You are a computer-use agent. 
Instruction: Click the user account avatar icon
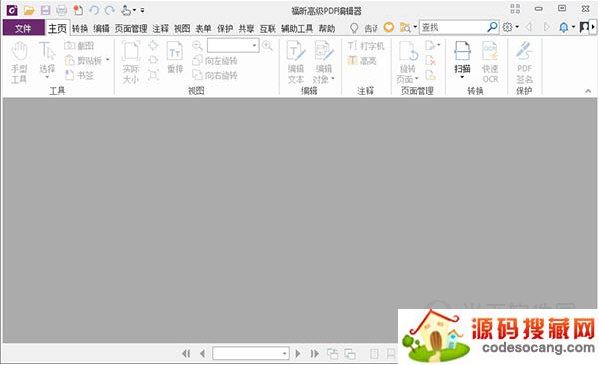(584, 27)
